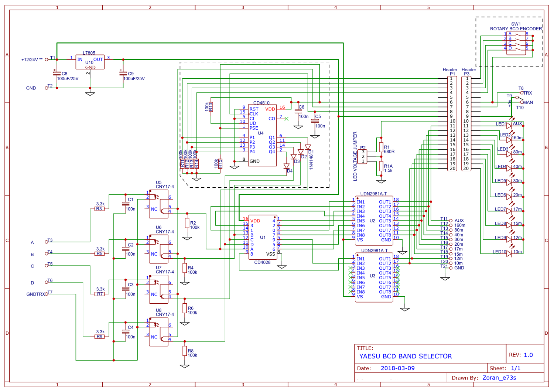Select the L7805 regulator U10 symbol

(90, 62)
